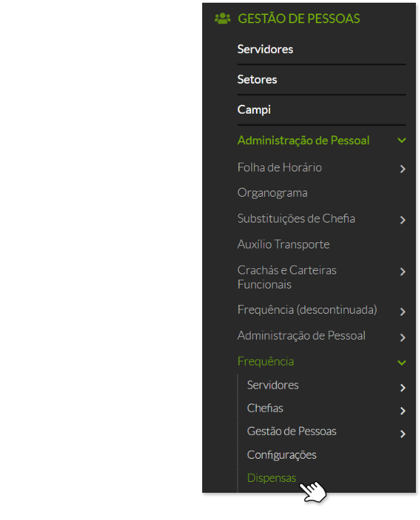Click chevron beside green Administração de Pessoal

402,141
